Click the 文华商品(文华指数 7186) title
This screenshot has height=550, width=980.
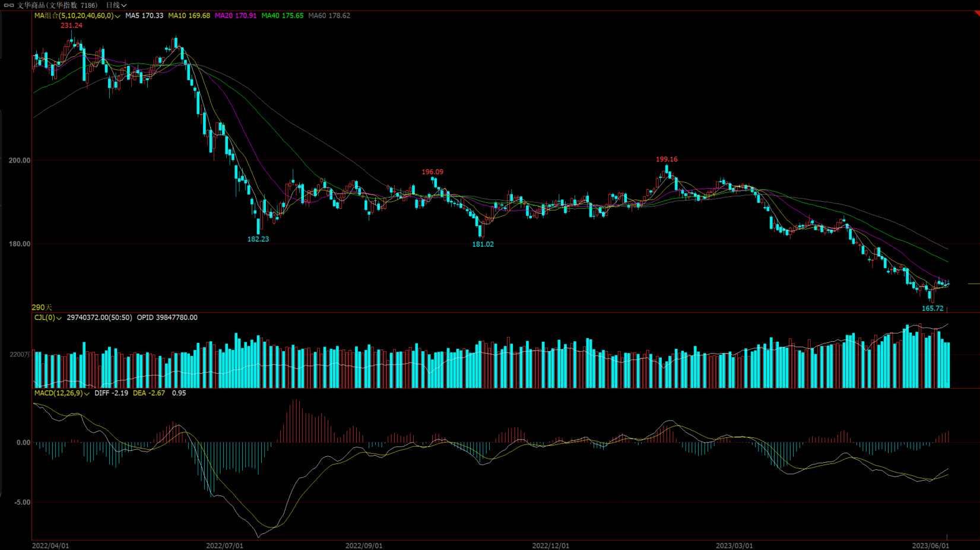(x=57, y=5)
